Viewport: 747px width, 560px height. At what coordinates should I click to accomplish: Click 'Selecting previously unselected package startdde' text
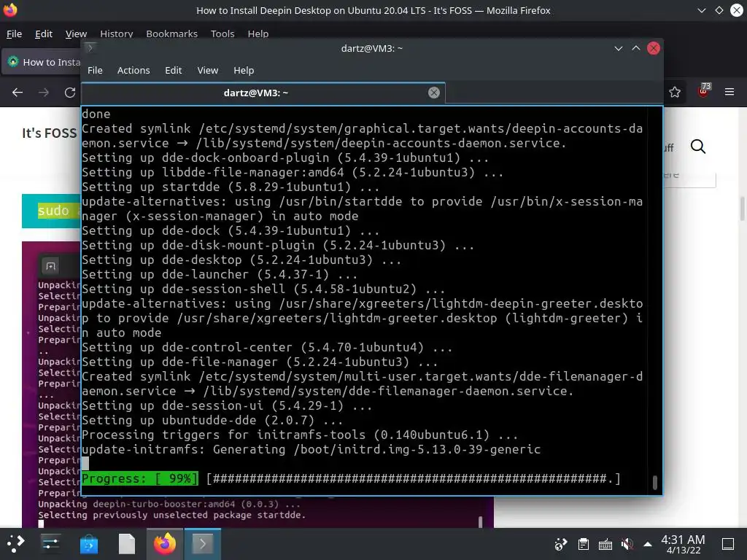[171, 516]
